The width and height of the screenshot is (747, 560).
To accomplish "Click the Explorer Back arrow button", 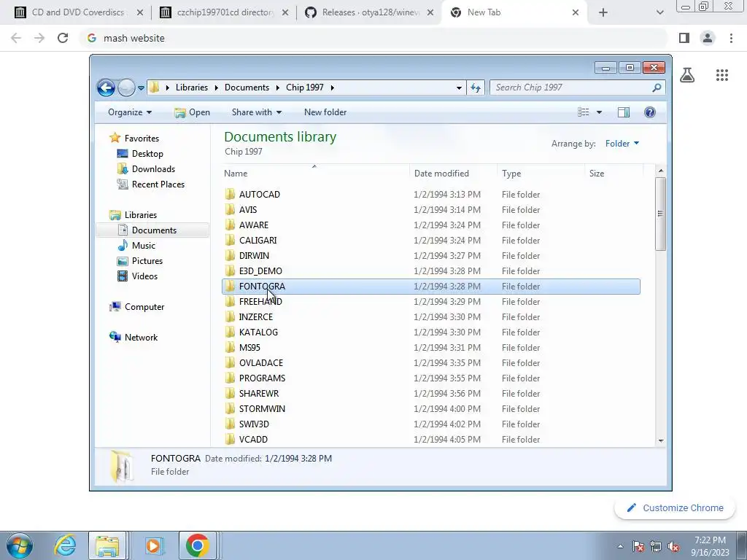I will [106, 87].
